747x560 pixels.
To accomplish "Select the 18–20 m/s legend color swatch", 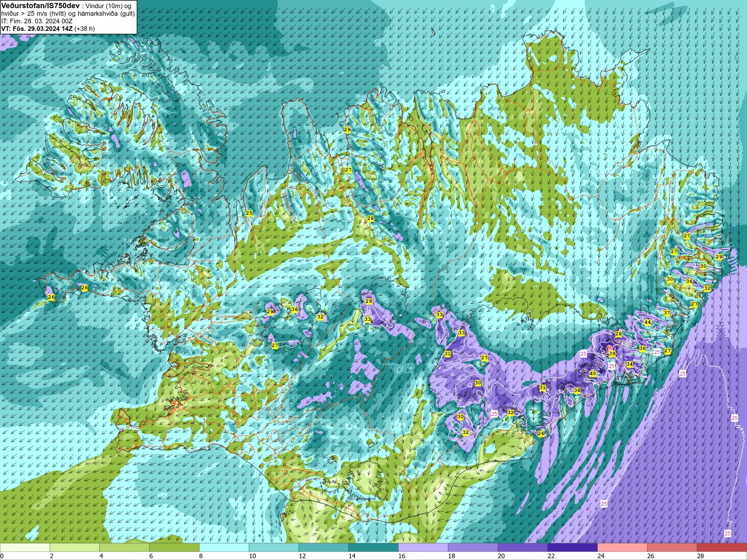I will [473, 547].
